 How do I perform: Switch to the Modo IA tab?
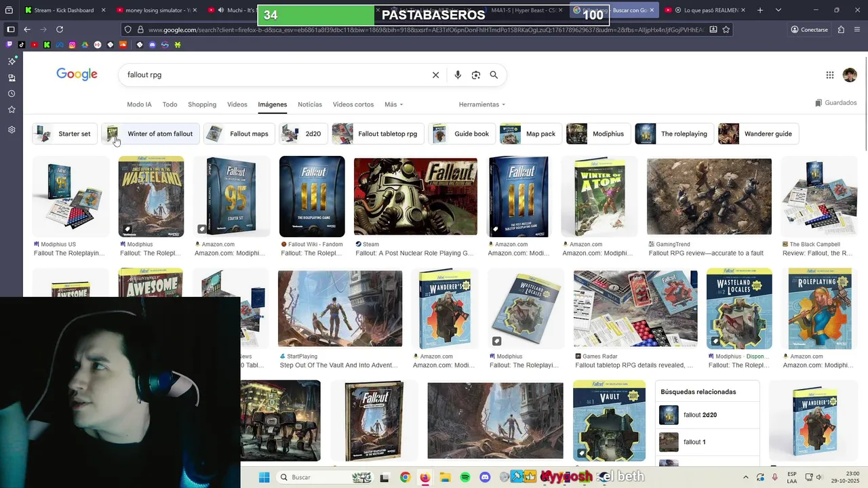[139, 104]
